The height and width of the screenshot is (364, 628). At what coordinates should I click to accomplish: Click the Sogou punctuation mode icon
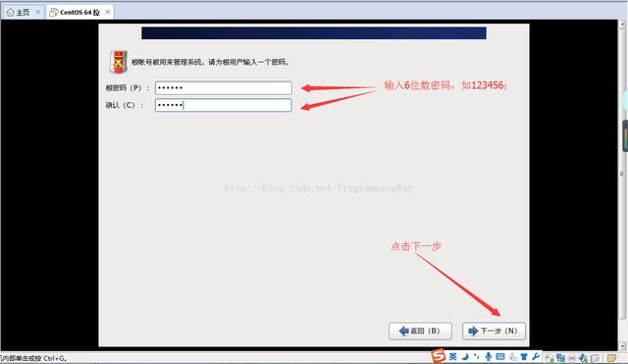click(476, 356)
